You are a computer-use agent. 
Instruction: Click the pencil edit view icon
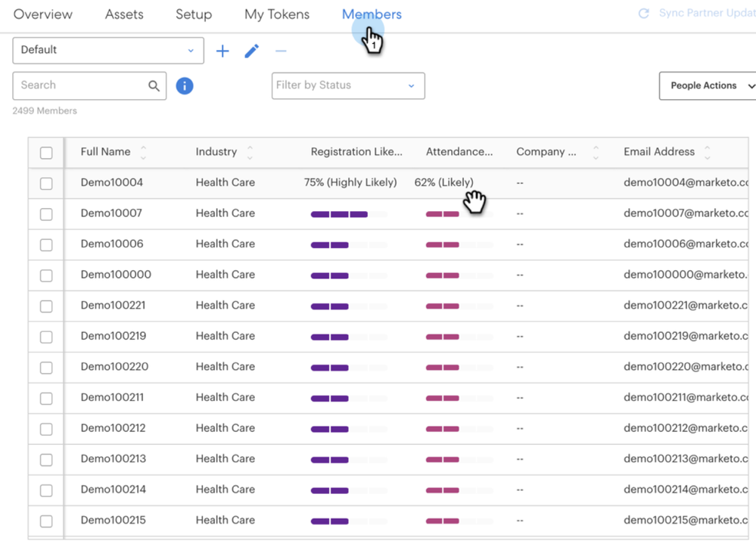pos(252,51)
